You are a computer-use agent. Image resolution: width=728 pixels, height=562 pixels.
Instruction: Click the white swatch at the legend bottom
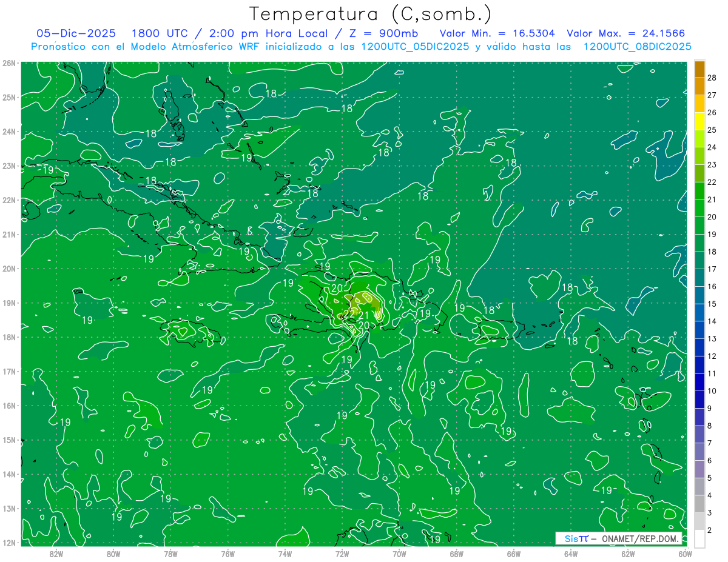pyautogui.click(x=699, y=539)
